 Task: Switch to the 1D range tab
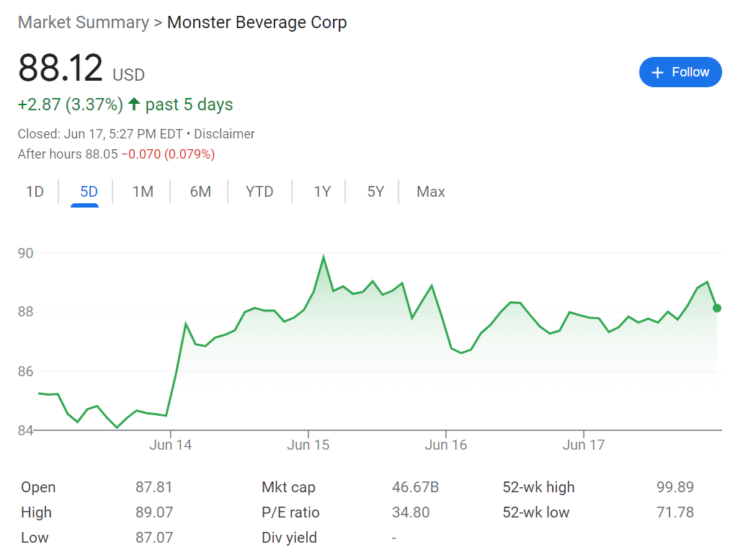(35, 192)
